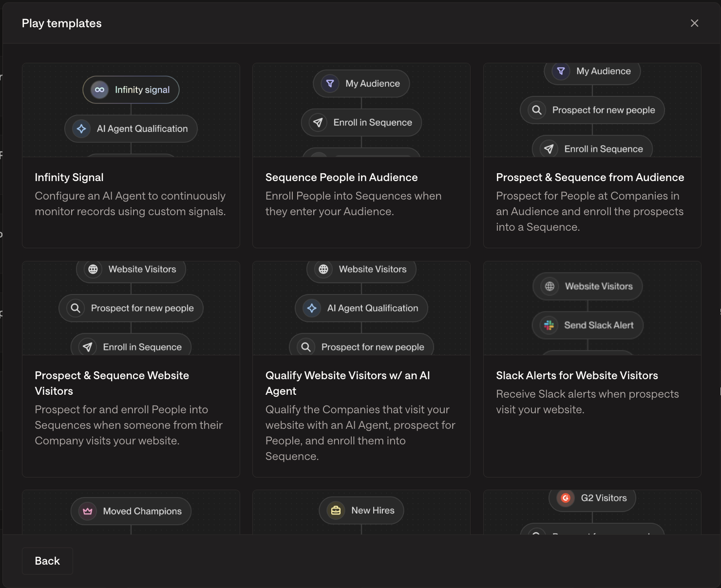Click the G2 Visitors logo icon
Image resolution: width=721 pixels, height=588 pixels.
point(566,498)
